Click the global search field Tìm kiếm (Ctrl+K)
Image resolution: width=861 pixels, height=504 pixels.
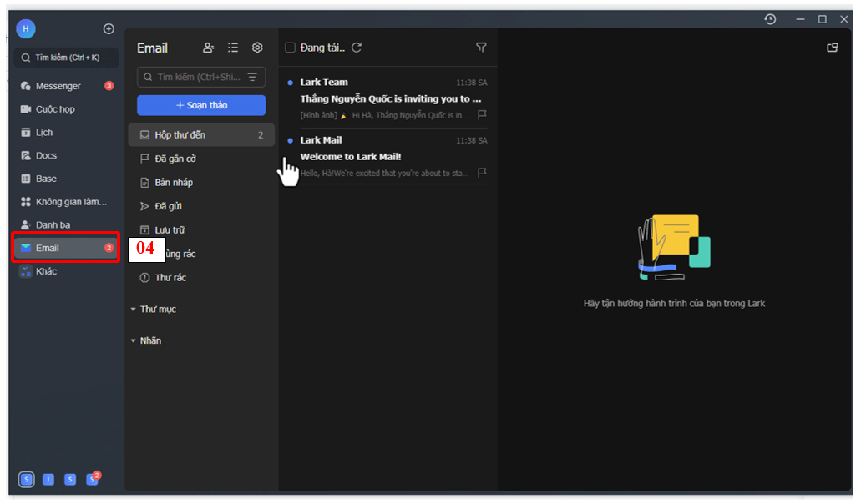tap(67, 58)
